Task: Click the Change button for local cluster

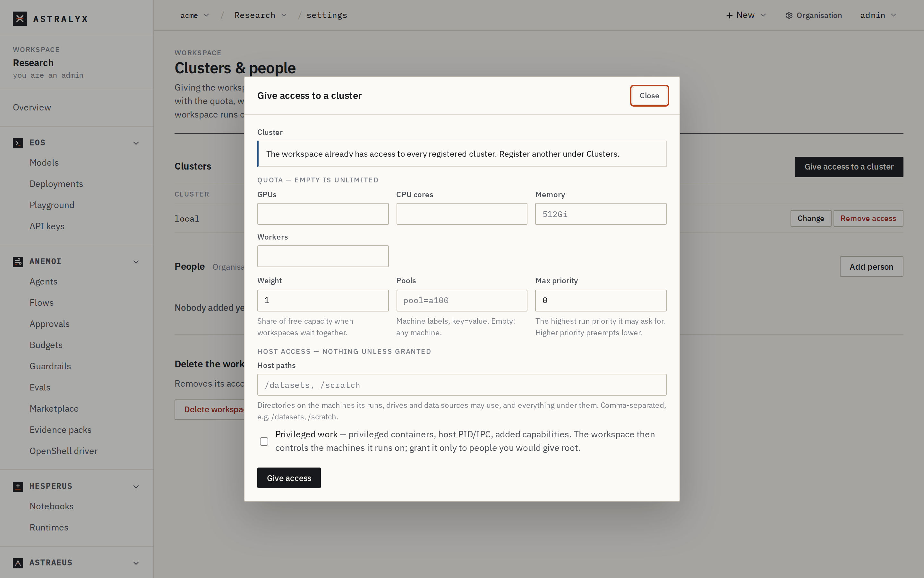Action: [811, 218]
